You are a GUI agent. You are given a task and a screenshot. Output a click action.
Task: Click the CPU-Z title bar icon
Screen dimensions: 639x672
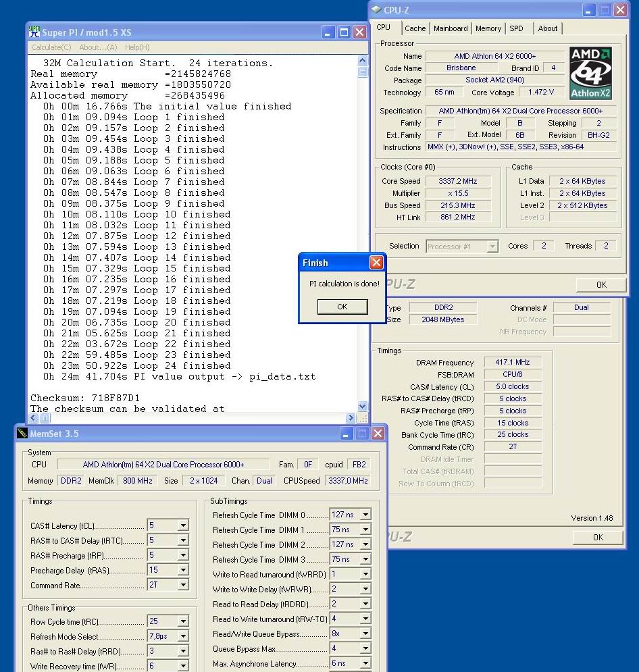point(377,10)
